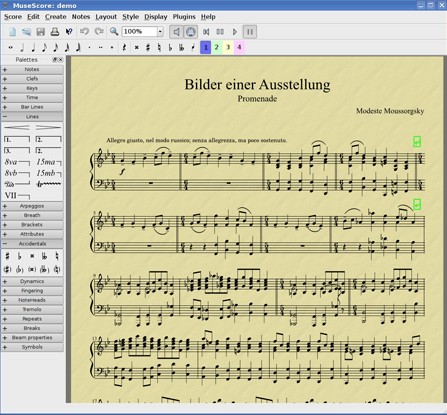Click the New Score icon
The width and height of the screenshot is (447, 415).
(x=12, y=32)
